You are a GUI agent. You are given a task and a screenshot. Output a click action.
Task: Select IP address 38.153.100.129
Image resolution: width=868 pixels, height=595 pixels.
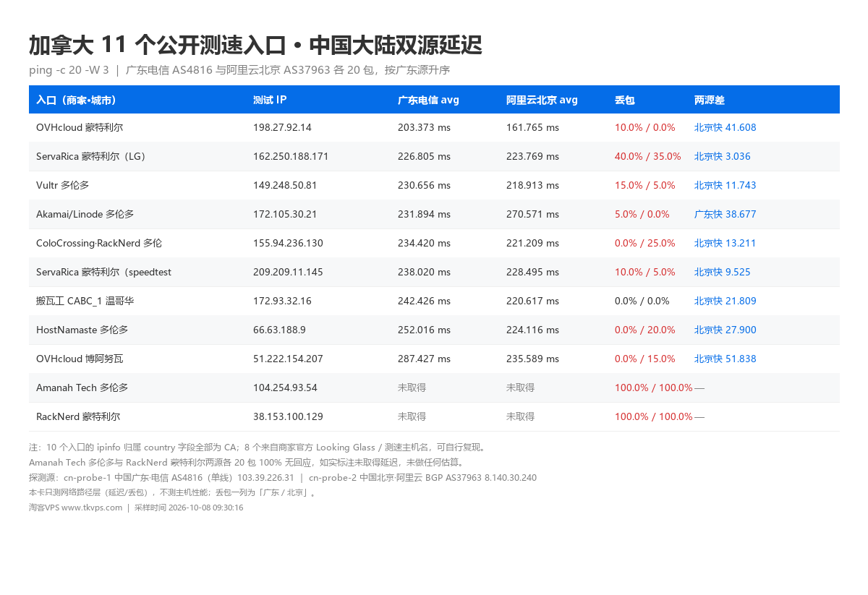tap(288, 416)
